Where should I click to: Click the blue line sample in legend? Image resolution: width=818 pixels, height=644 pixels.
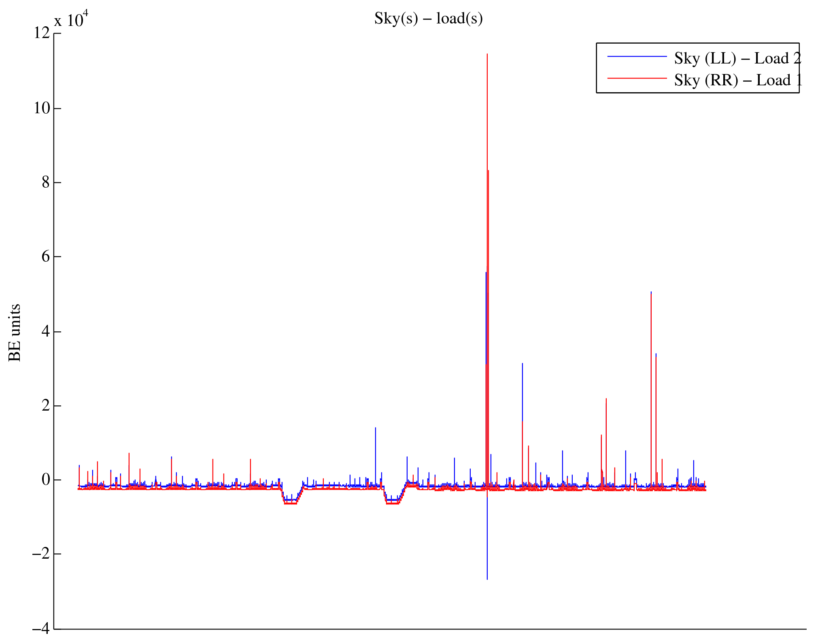(x=637, y=57)
